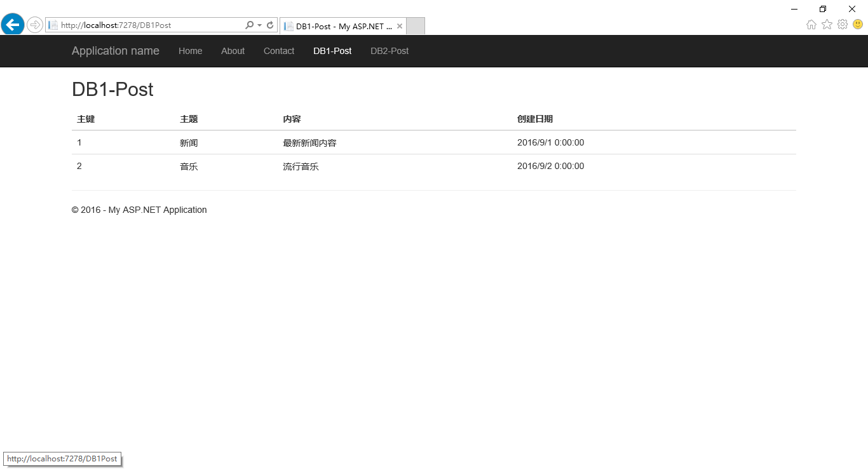Click the browser Back arrow button
Viewport: 868px width, 469px height.
tap(13, 25)
